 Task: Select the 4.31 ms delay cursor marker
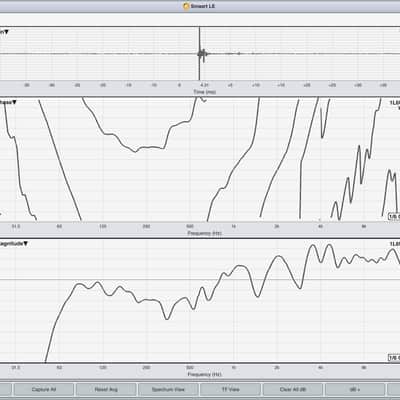tap(204, 85)
